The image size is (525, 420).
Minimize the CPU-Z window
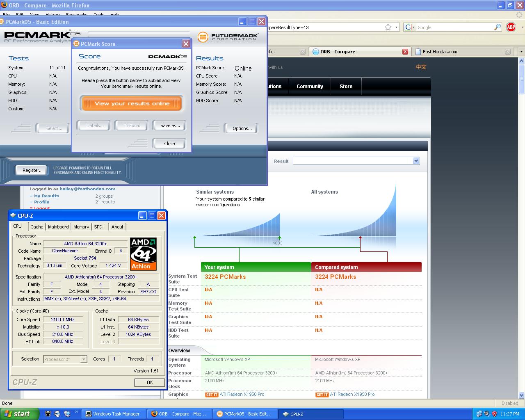(x=142, y=215)
